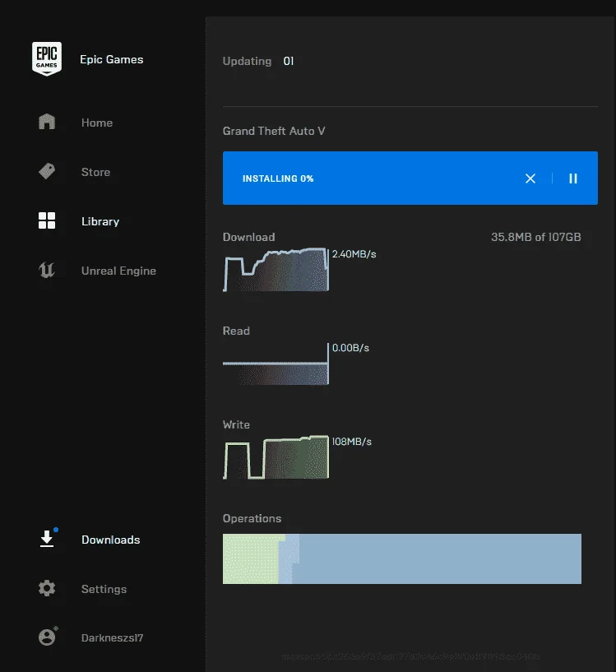Click the Epic Games shield logo
The image size is (616, 672).
[x=47, y=58]
